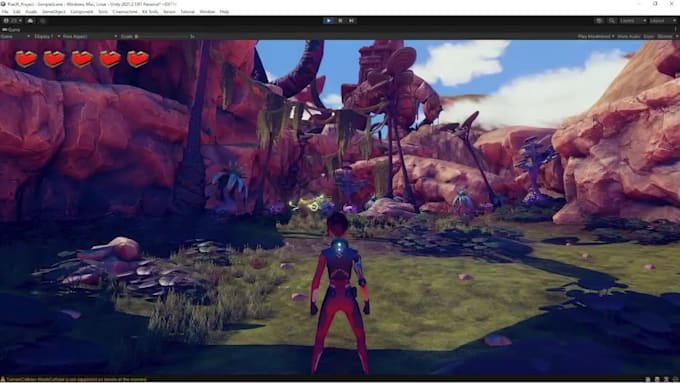Click the Pause button in toolbar
The image size is (680, 383).
point(340,20)
